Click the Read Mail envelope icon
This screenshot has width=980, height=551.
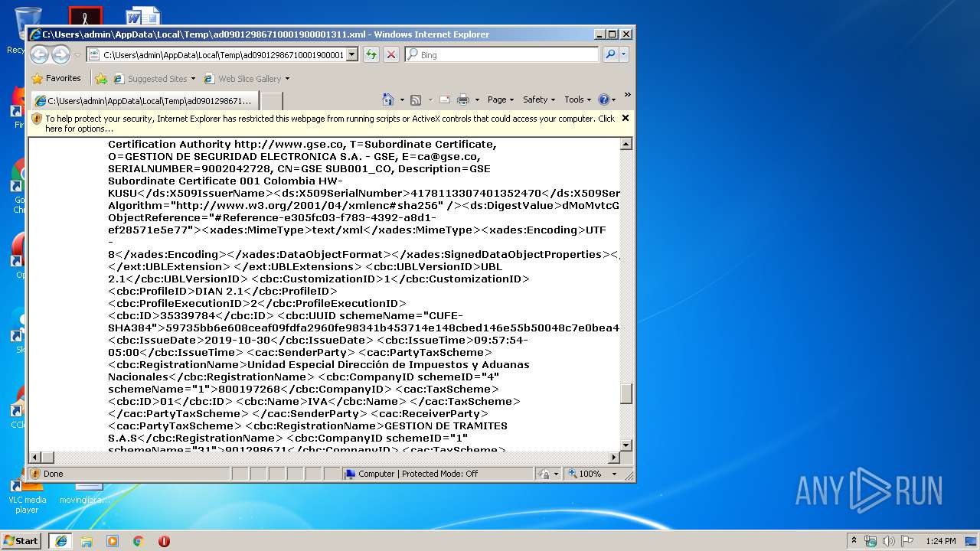[x=444, y=99]
